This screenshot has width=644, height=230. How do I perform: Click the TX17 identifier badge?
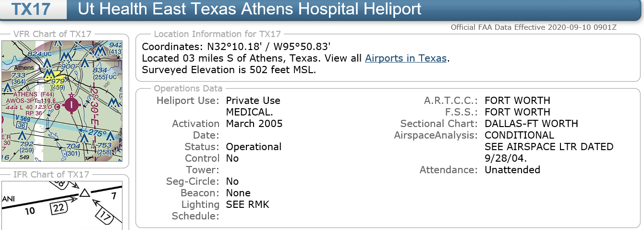32,9
